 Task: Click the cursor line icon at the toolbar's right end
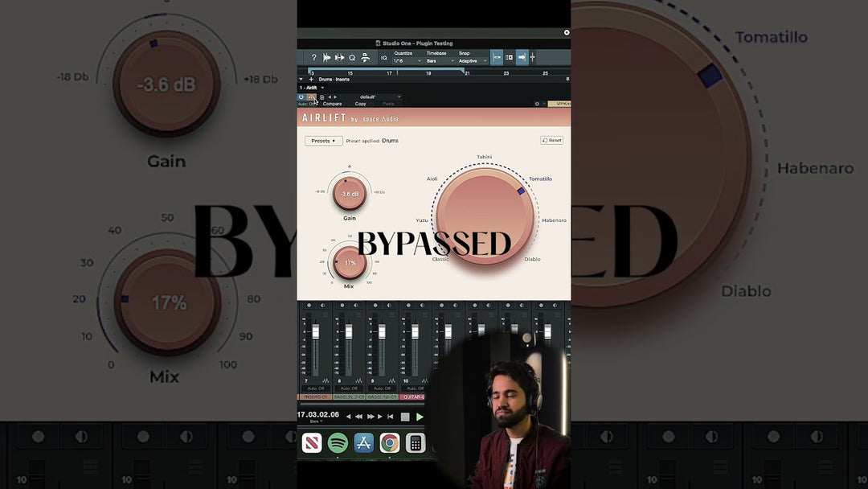pyautogui.click(x=533, y=57)
